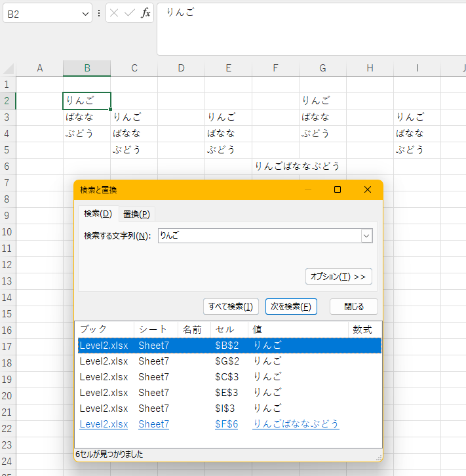Click the confirm checkmark icon in formula bar
466x476 pixels.
point(130,13)
